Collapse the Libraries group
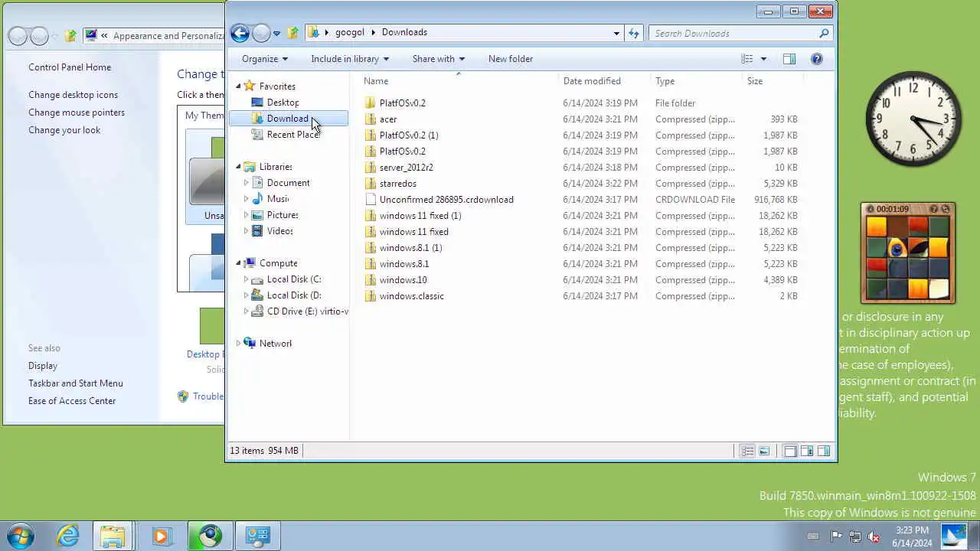The width and height of the screenshot is (980, 551). coord(238,167)
